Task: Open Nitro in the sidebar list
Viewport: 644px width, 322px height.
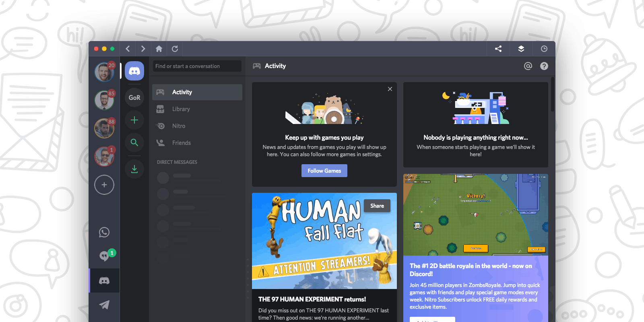Action: 197,126
